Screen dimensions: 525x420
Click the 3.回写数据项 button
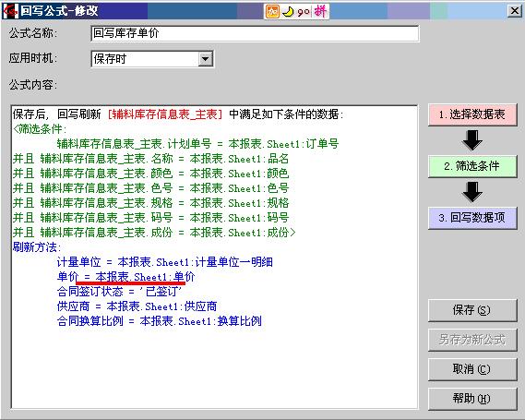(x=472, y=218)
